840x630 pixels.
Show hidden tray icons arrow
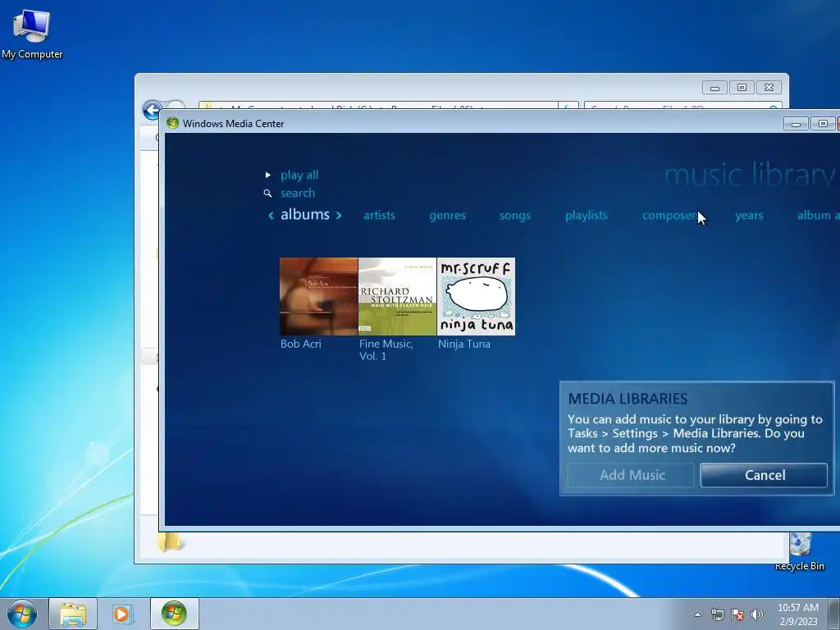click(697, 614)
